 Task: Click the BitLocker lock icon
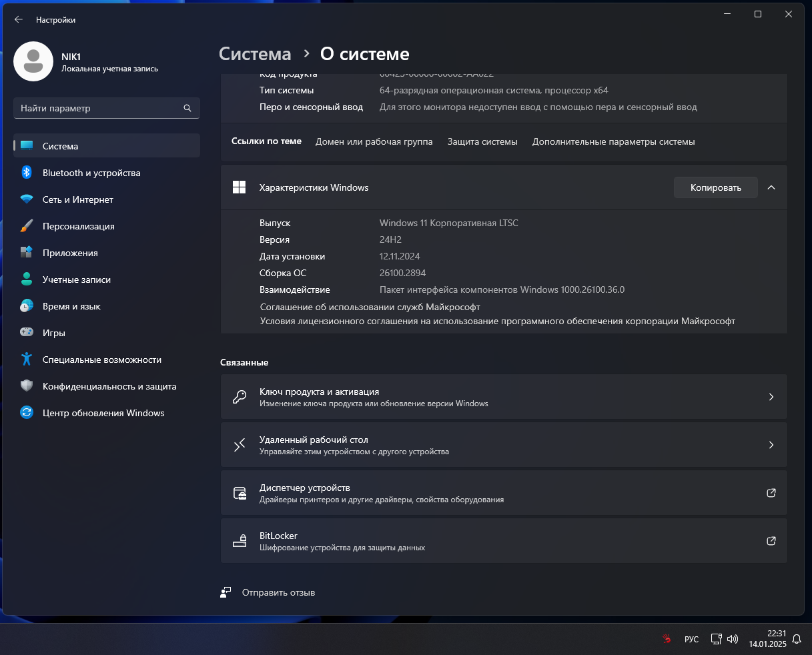pos(239,541)
